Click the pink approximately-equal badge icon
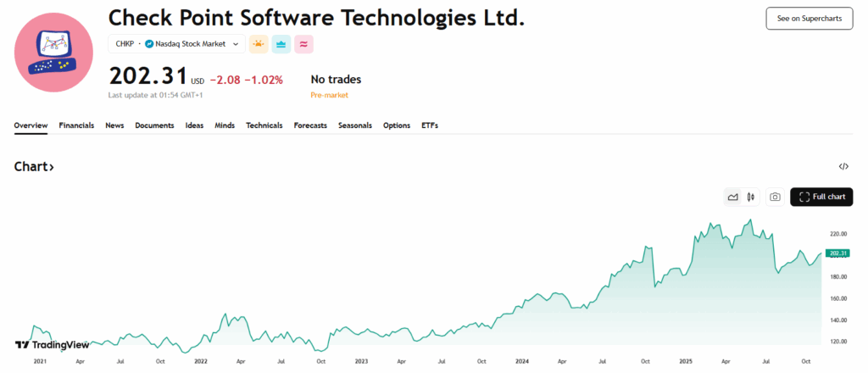Image resolution: width=868 pixels, height=373 pixels. 304,43
